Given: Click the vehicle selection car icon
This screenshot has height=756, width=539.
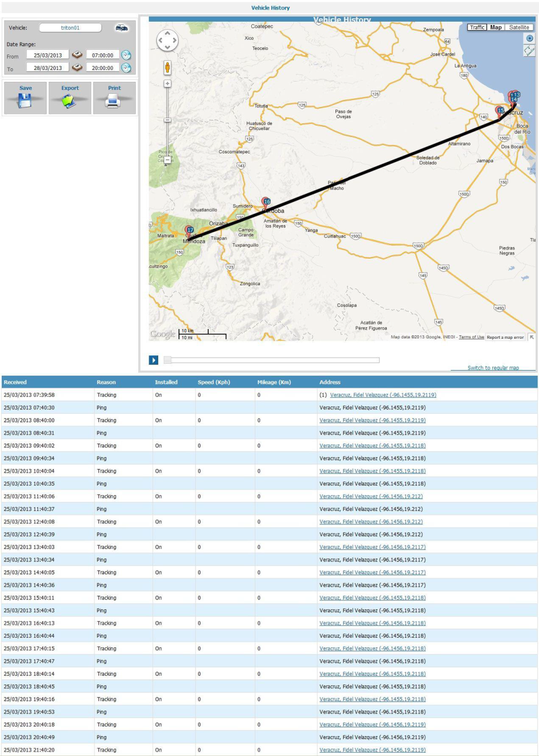Looking at the screenshot, I should [x=122, y=28].
